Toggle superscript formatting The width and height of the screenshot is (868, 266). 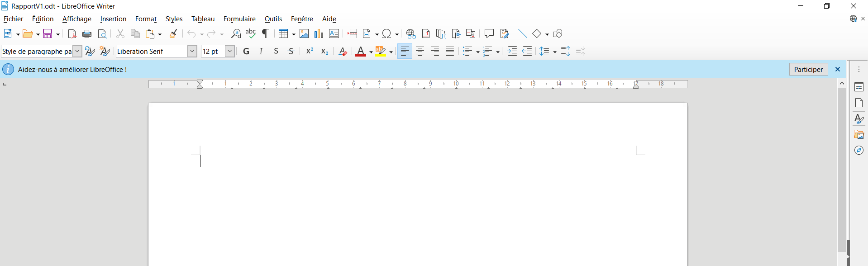310,51
